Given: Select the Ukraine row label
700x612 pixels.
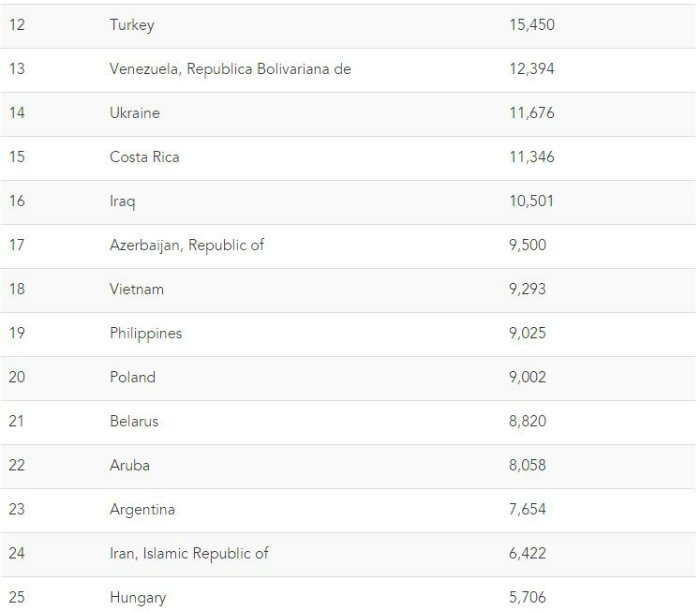Looking at the screenshot, I should pos(134,113).
